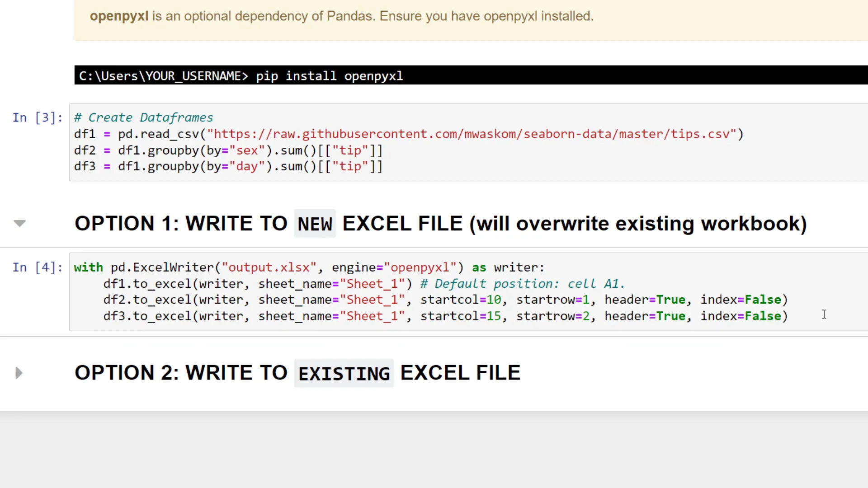Select the In [4] cell prompt

tap(37, 267)
